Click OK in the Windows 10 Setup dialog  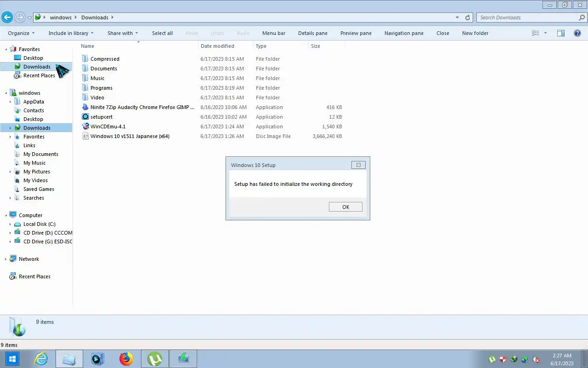pos(345,207)
